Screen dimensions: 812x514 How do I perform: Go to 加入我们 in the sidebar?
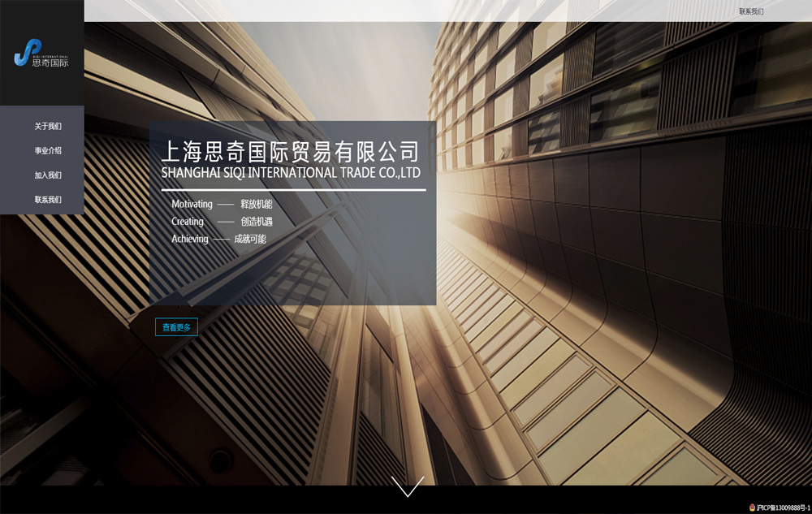tap(48, 175)
